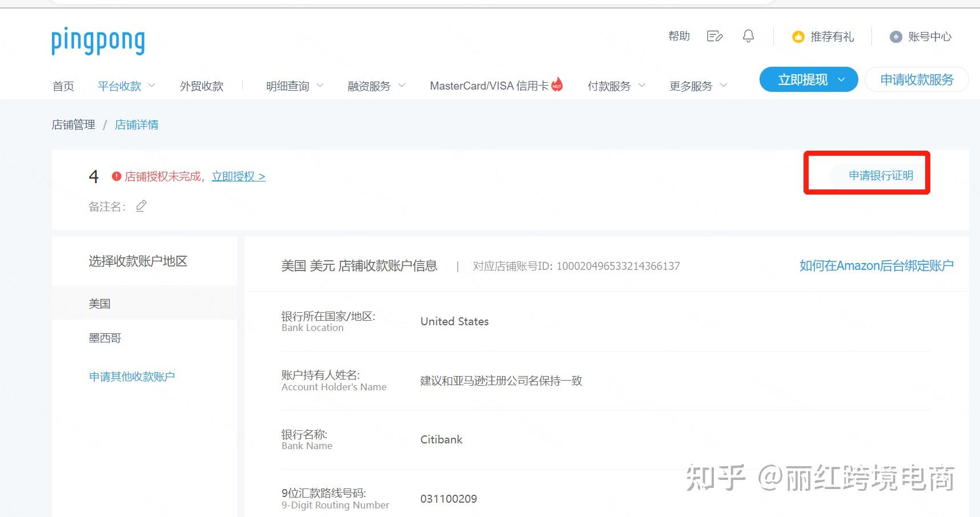Click the United States bank location value
Viewport: 980px width, 517px height.
[x=455, y=321]
